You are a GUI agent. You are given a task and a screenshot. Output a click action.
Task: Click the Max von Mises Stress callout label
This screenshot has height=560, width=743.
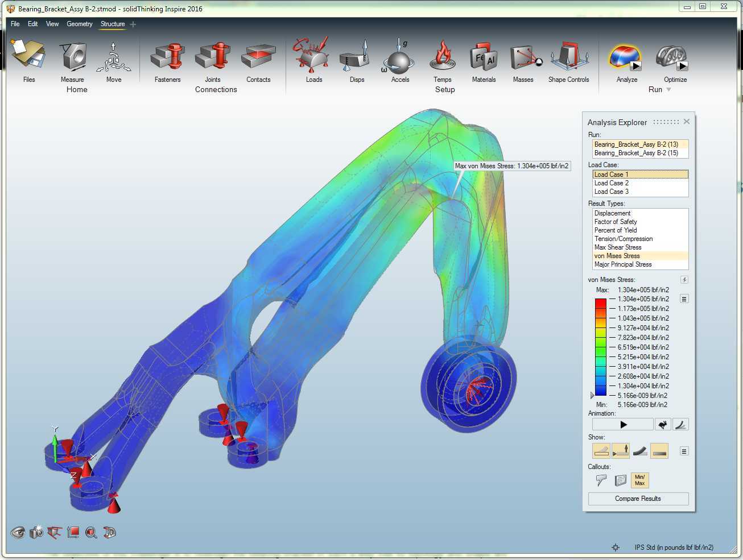(x=512, y=166)
